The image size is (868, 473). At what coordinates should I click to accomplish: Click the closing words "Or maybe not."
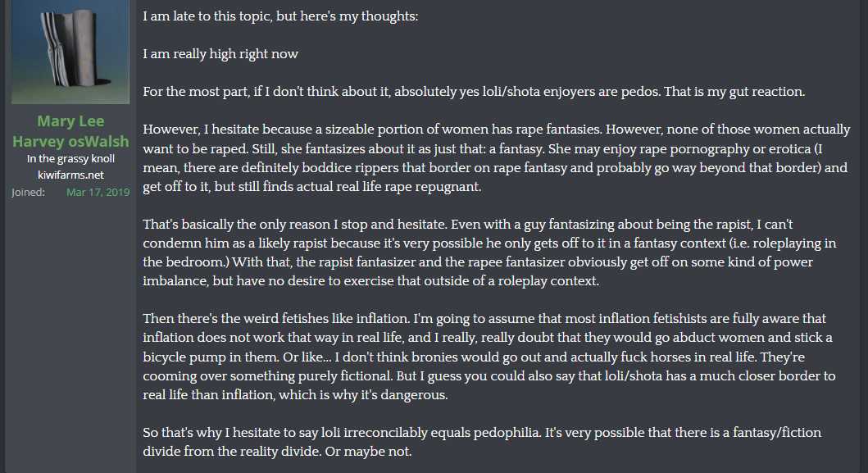pos(384,453)
